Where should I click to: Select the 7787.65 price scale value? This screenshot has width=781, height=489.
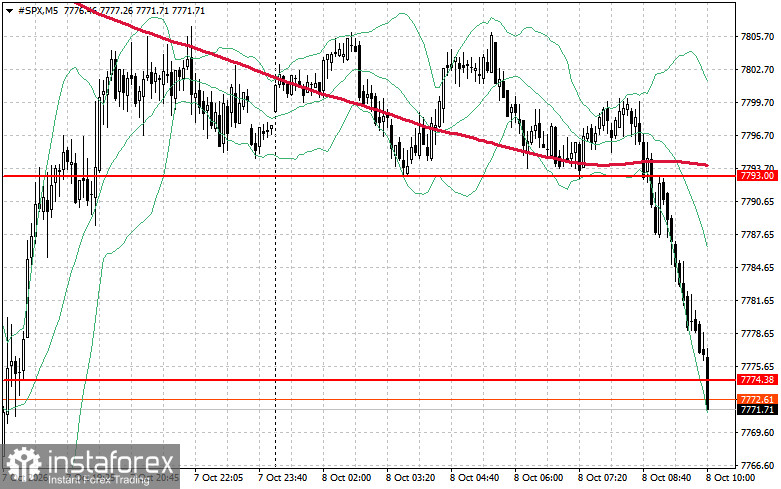tap(757, 235)
